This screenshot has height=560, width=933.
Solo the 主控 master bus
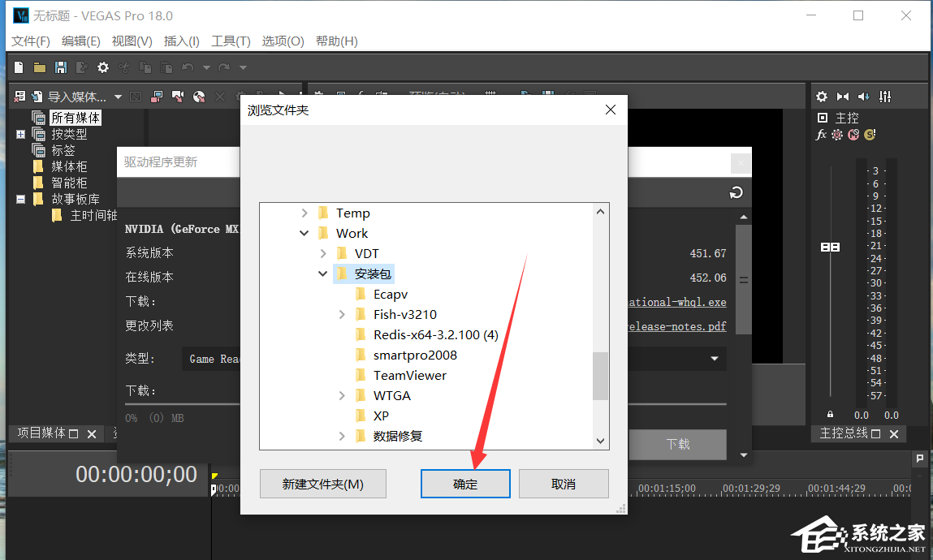coord(868,135)
